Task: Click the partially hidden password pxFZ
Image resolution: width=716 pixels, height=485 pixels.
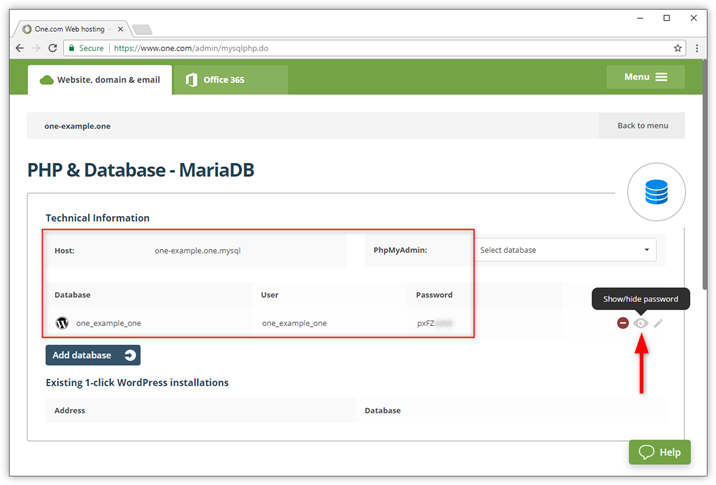Action: click(x=434, y=323)
